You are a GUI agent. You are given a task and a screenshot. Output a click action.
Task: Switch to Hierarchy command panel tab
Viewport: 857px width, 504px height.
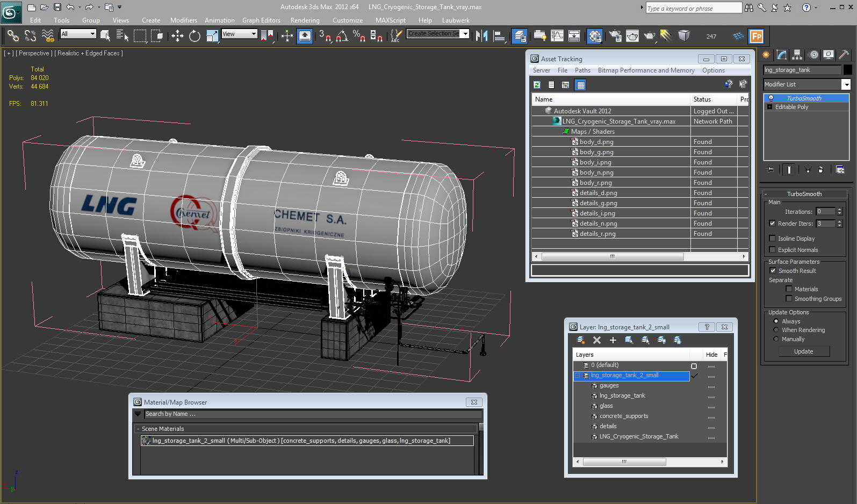[797, 54]
